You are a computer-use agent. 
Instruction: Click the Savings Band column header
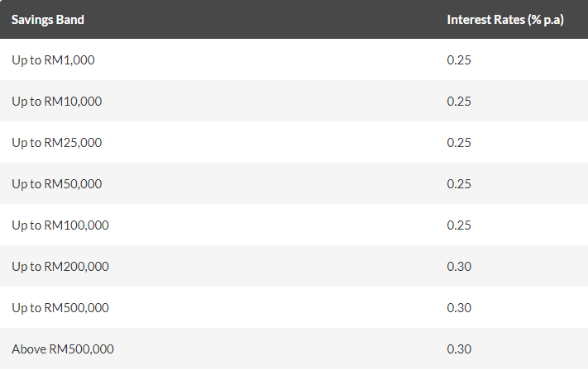[x=48, y=19]
